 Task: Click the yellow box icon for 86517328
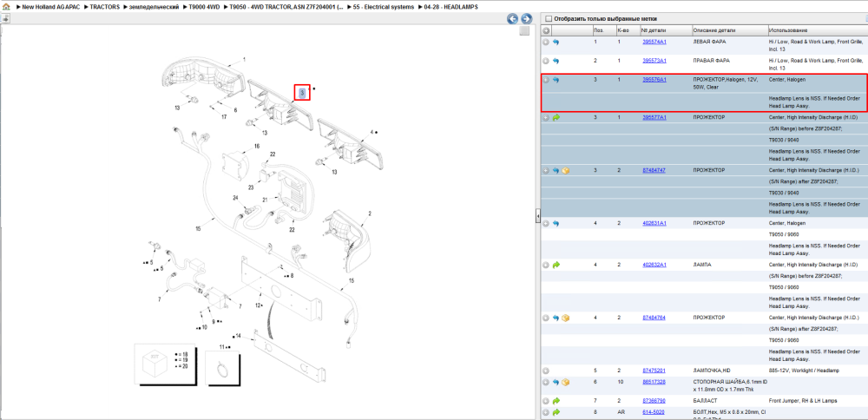[x=566, y=382]
